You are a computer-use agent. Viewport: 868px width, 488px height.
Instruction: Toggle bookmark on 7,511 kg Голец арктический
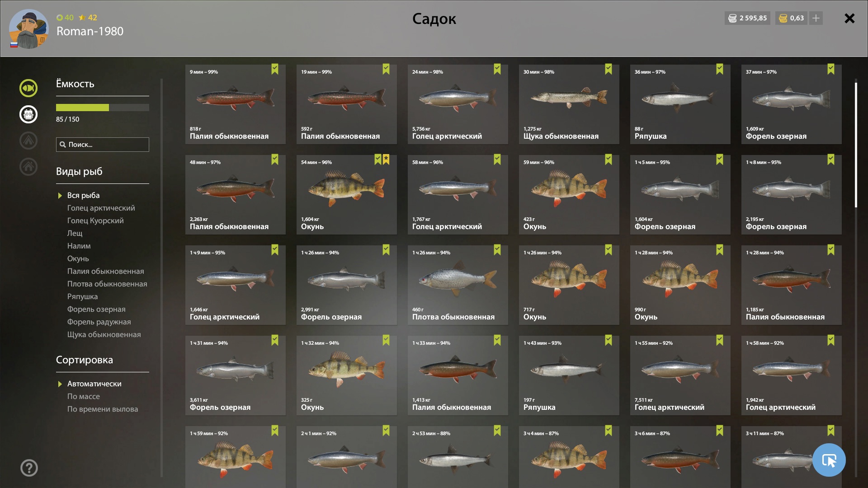coord(720,340)
